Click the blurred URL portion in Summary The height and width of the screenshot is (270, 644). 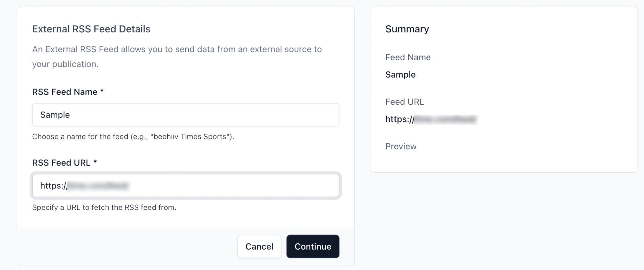(446, 119)
